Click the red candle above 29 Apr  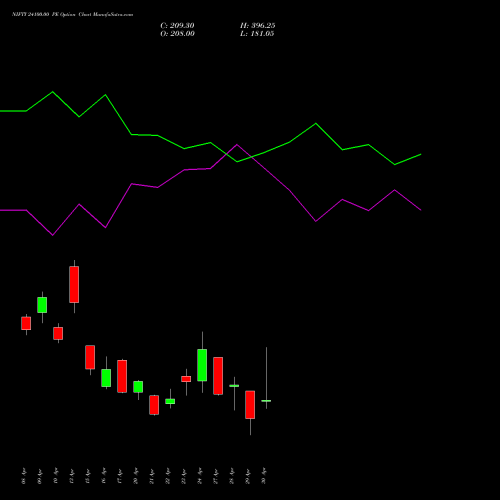click(250, 405)
